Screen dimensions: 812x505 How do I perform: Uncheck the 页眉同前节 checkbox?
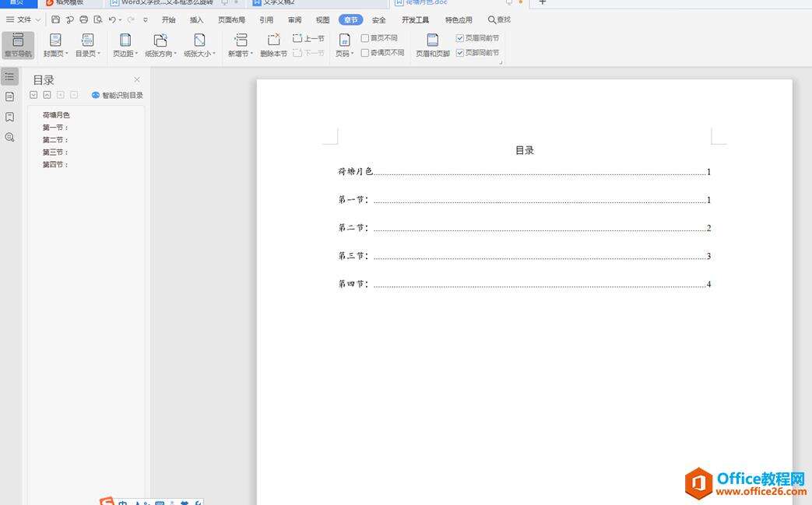tap(460, 38)
